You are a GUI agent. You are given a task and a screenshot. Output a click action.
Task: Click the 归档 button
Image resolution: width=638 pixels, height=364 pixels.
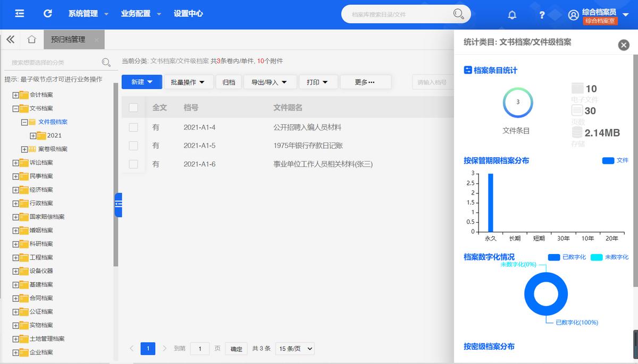229,82
